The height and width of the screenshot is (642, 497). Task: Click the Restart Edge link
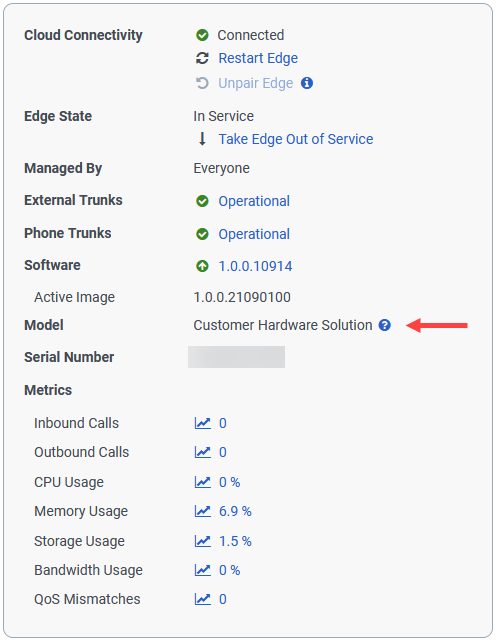(x=258, y=58)
